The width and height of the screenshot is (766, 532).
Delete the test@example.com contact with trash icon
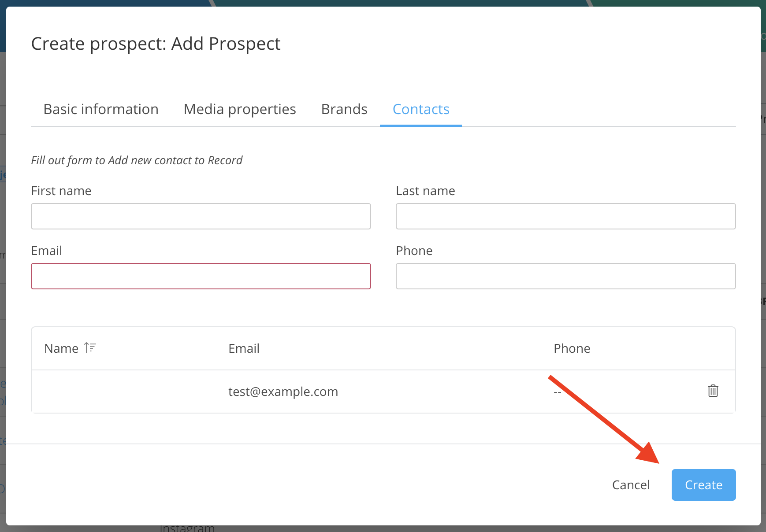coord(713,391)
